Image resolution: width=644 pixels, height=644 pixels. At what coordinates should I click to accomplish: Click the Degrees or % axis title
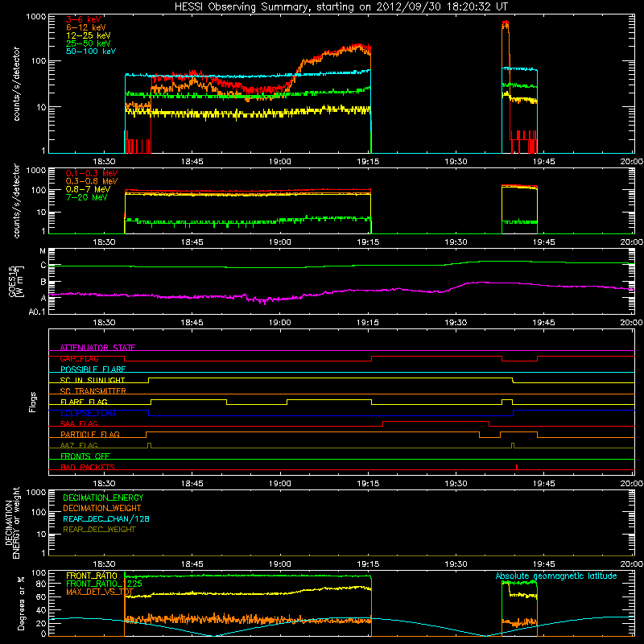(x=21, y=603)
